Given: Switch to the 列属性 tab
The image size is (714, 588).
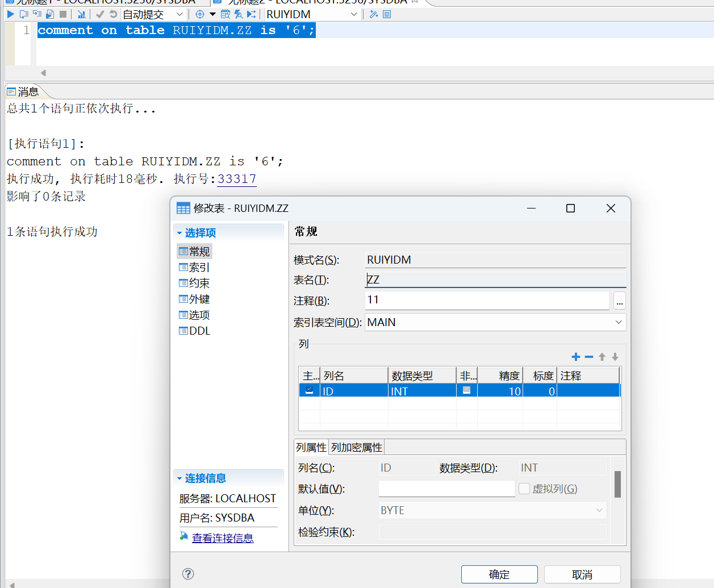Looking at the screenshot, I should (311, 448).
